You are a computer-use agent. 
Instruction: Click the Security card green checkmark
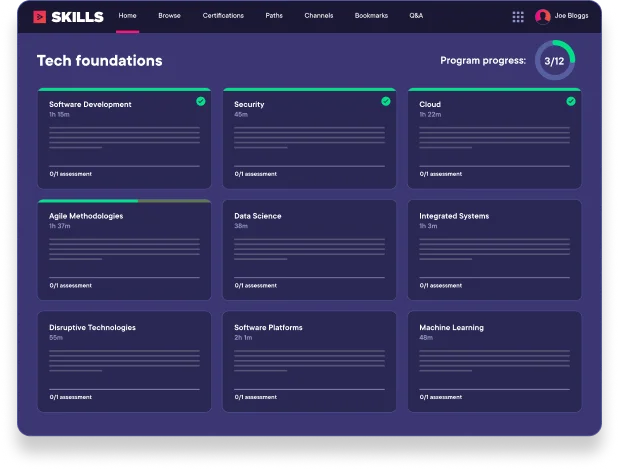[386, 101]
